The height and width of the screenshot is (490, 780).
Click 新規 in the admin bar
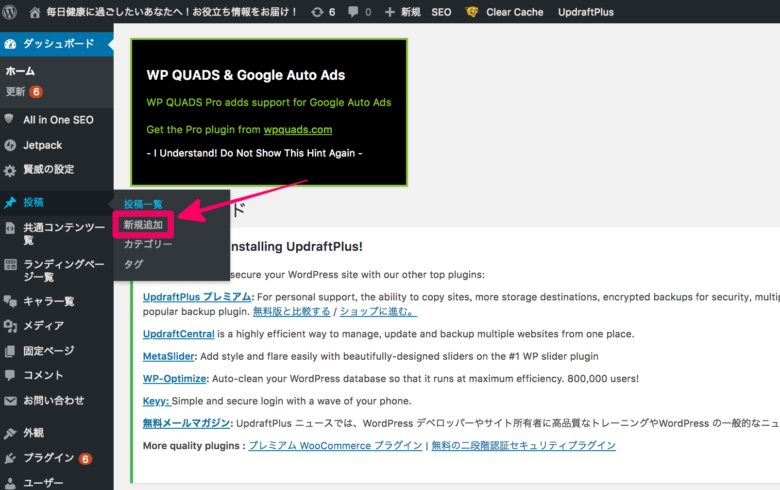(411, 12)
